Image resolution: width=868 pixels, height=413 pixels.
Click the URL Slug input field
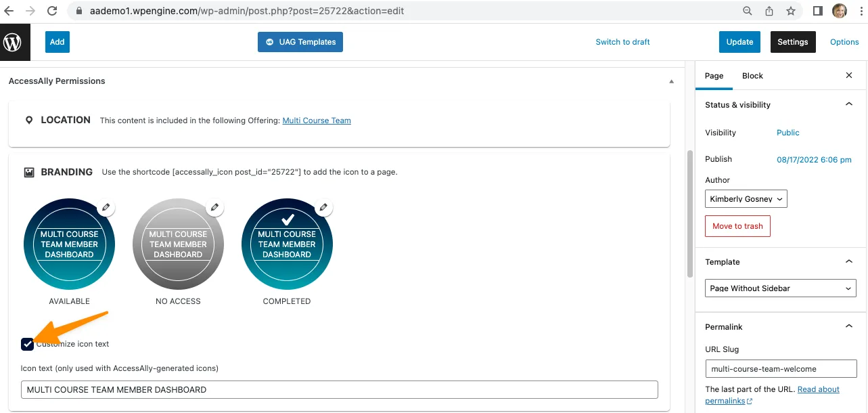780,369
